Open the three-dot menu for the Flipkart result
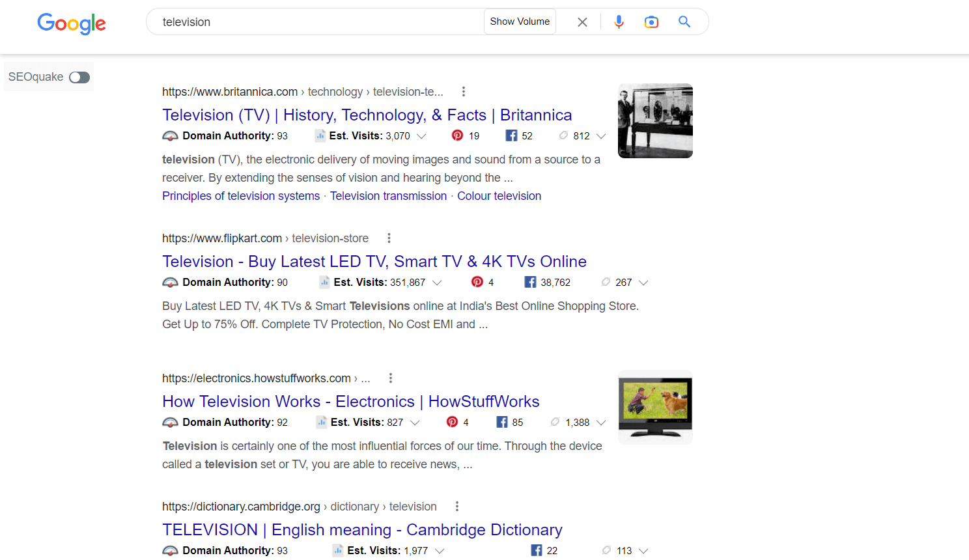The width and height of the screenshot is (969, 560). coord(389,238)
